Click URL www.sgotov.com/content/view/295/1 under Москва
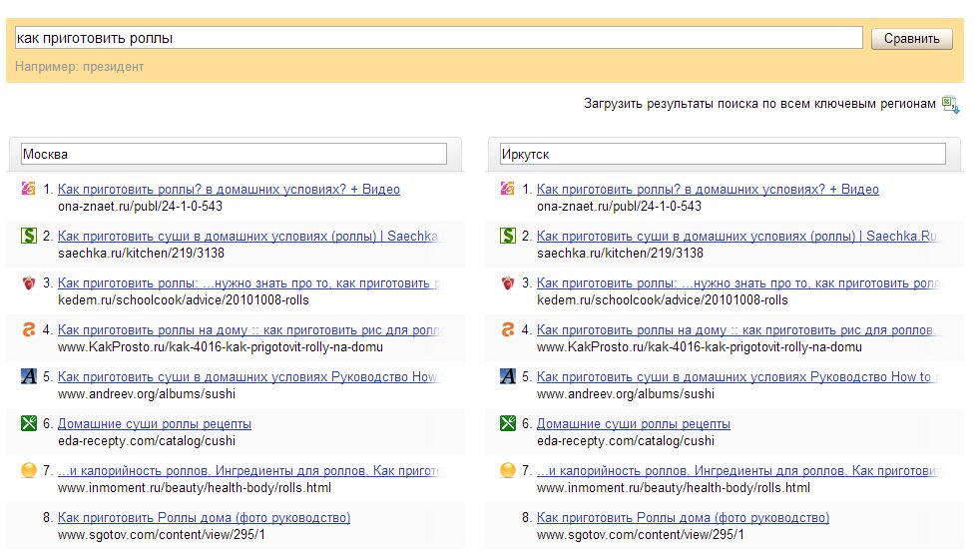The width and height of the screenshot is (980, 555). click(162, 534)
